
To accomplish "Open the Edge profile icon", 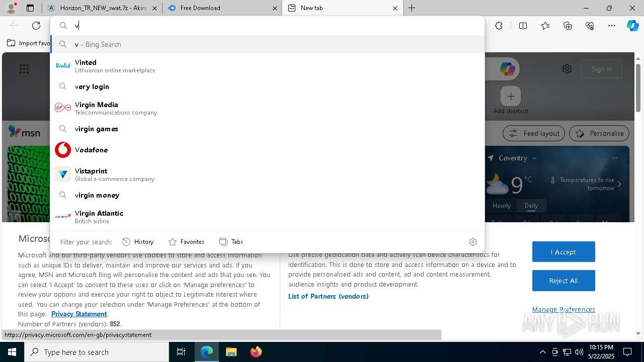I will 11,8.
